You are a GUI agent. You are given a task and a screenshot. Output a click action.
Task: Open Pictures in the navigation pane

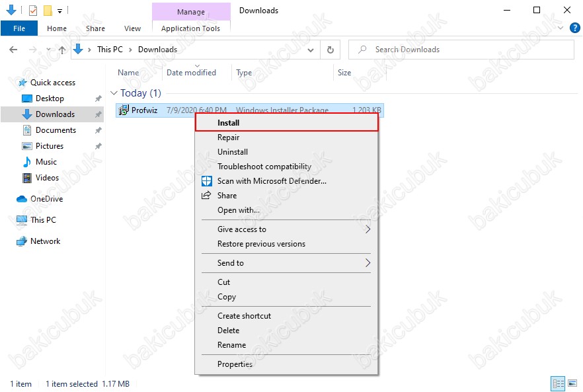click(x=50, y=146)
